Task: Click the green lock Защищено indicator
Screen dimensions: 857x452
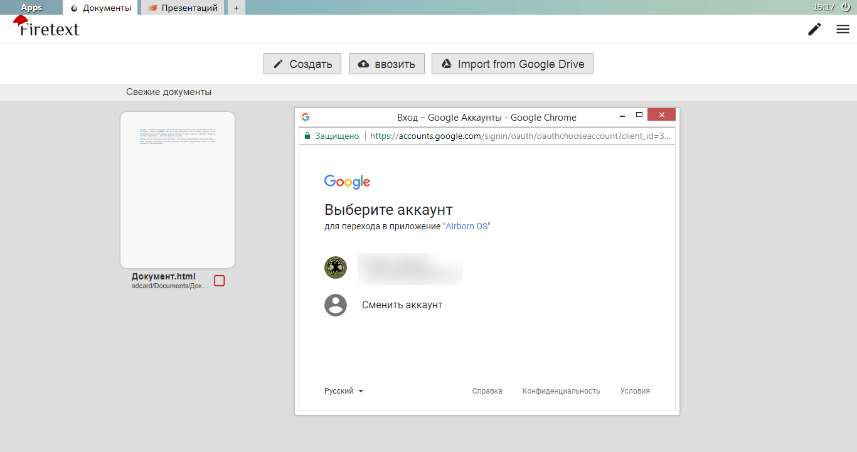Action: click(x=332, y=136)
